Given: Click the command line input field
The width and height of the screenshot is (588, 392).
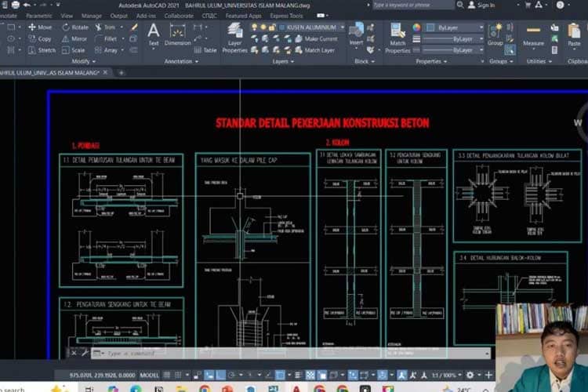Looking at the screenshot, I should (291, 353).
